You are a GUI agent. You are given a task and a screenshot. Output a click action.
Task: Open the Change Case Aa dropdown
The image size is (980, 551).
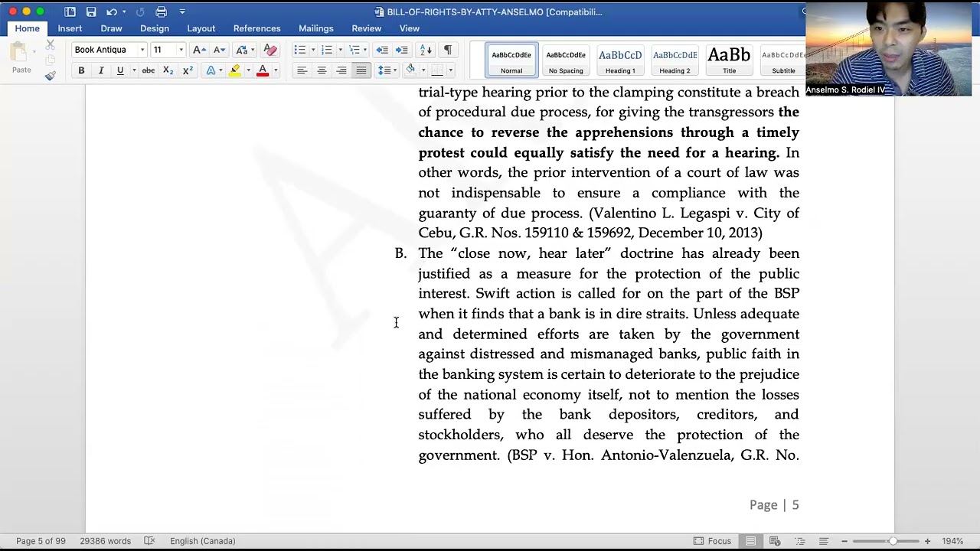(244, 50)
